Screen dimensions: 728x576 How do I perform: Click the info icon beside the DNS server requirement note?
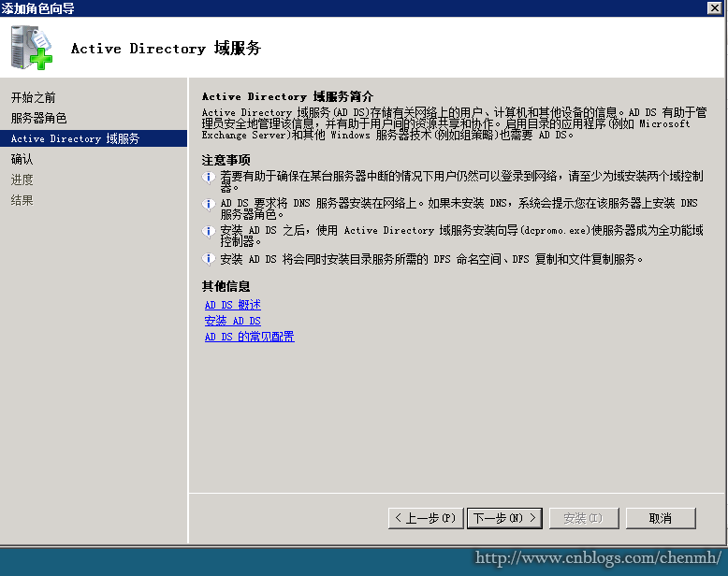[x=209, y=204]
